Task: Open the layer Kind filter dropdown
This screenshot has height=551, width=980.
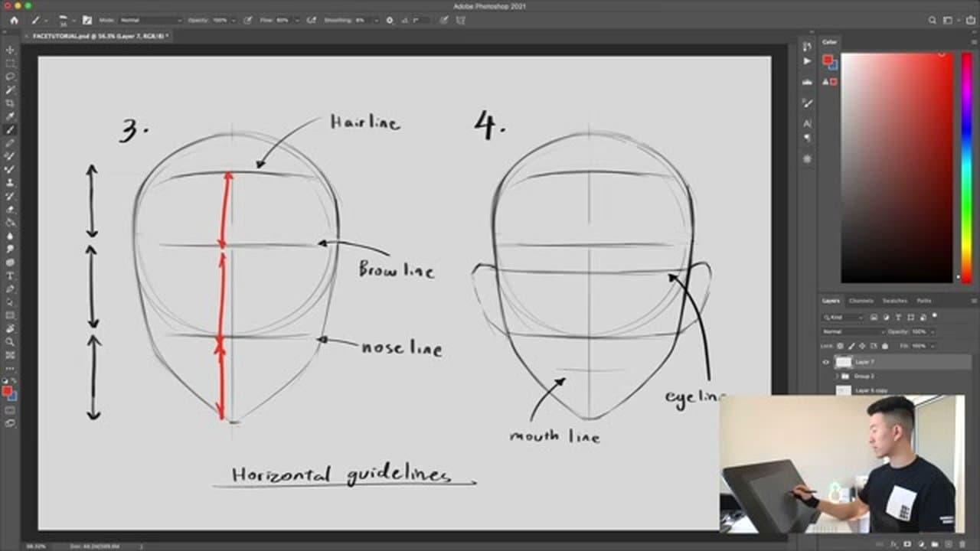Action: (843, 318)
